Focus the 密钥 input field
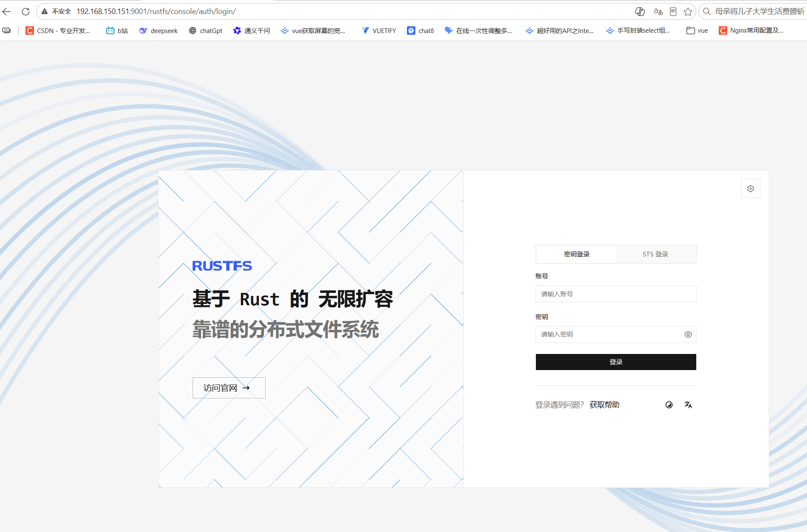This screenshot has width=807, height=532. click(x=616, y=334)
